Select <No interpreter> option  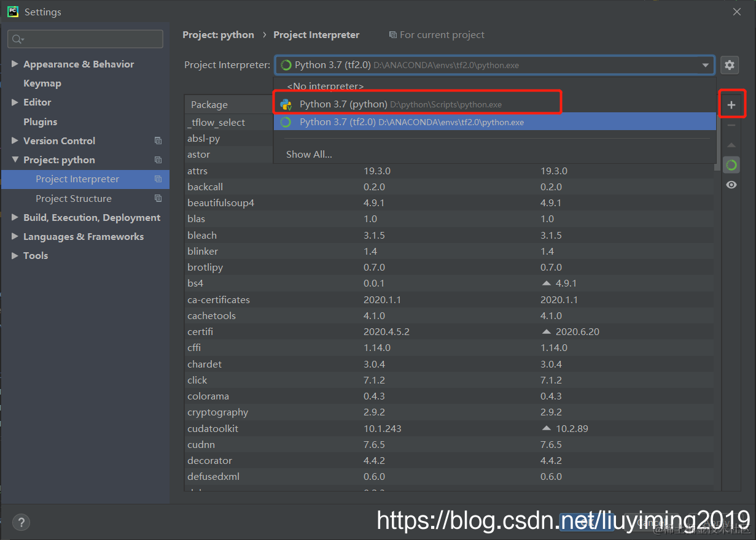pos(495,87)
